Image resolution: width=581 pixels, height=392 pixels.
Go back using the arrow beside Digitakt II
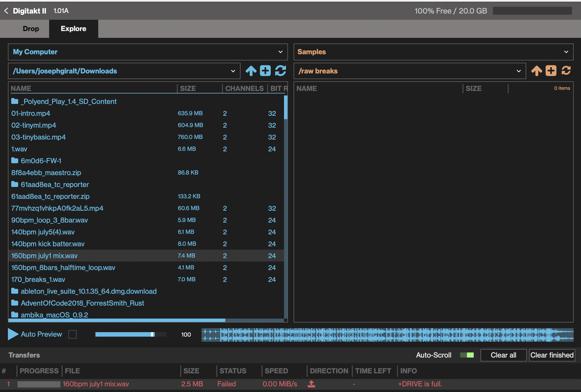6,11
